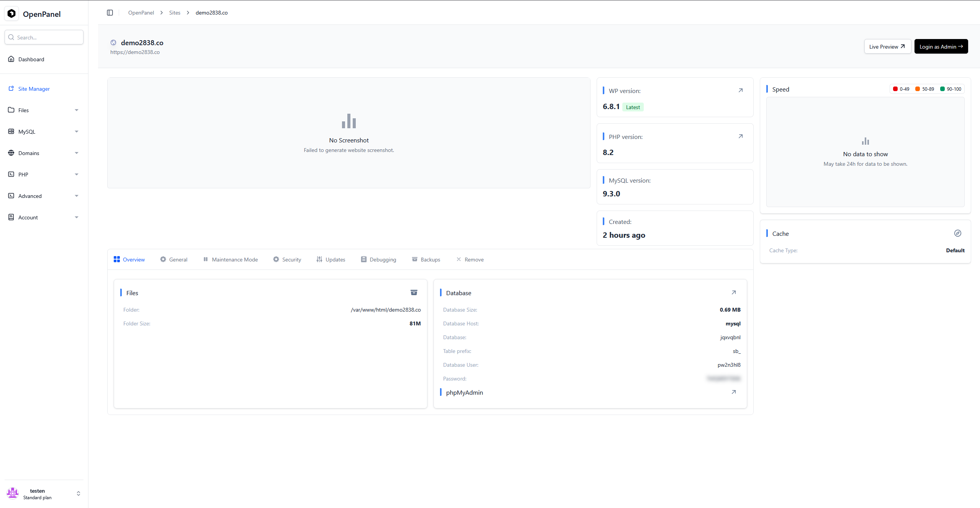This screenshot has width=980, height=508.
Task: Open the WP version arrow icon
Action: pyautogui.click(x=741, y=90)
